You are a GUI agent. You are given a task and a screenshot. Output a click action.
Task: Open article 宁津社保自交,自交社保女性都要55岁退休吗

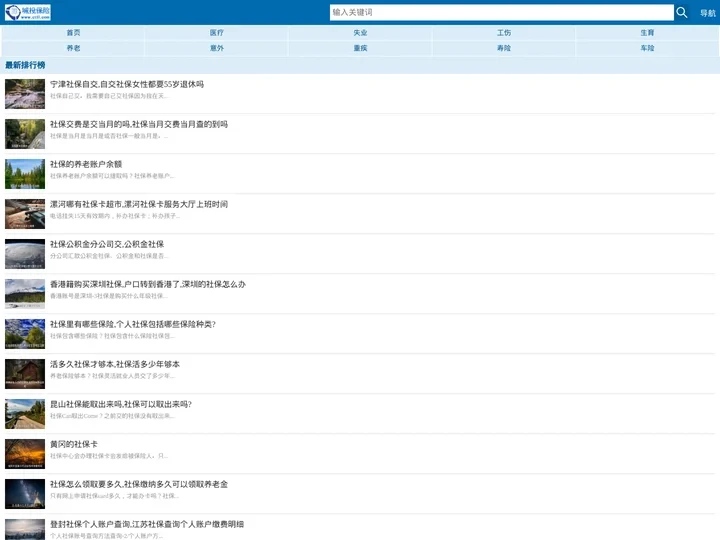point(127,84)
